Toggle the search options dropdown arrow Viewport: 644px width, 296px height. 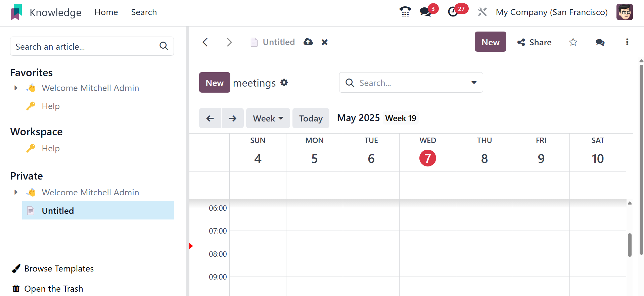tap(474, 83)
